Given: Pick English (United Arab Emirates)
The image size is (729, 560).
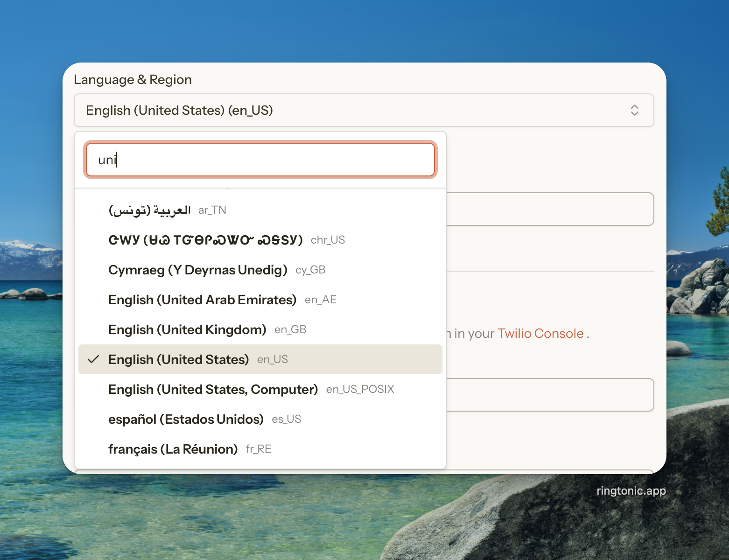Looking at the screenshot, I should pos(202,300).
